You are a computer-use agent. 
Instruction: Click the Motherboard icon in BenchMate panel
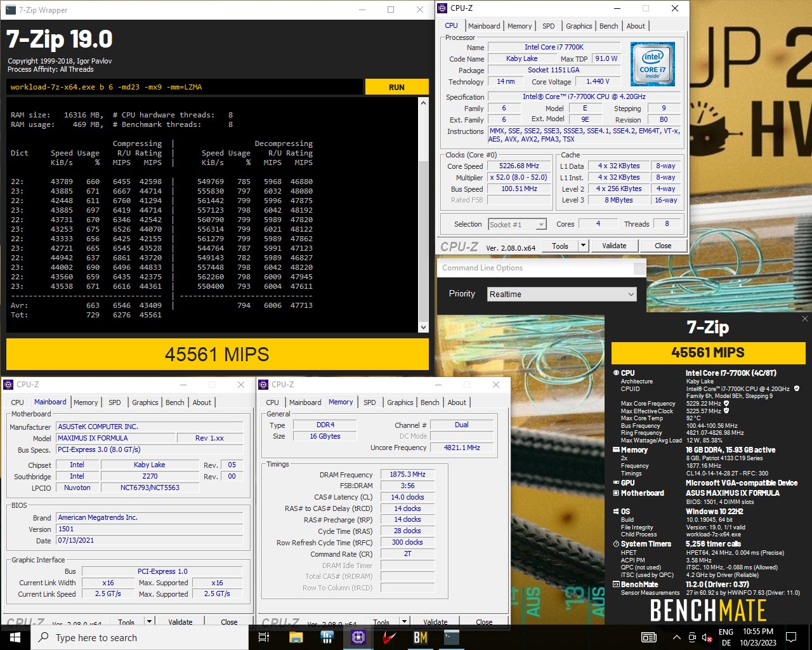(615, 493)
